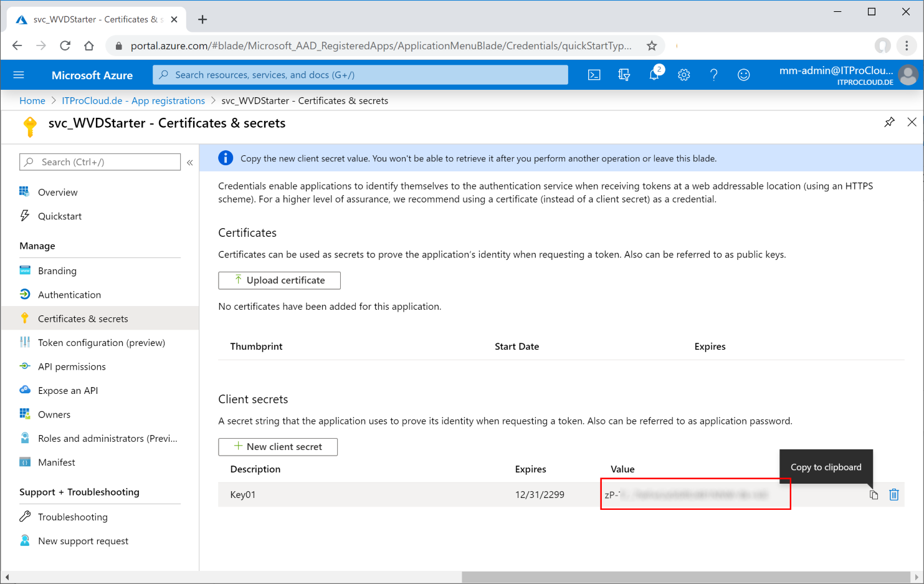
Task: Click the scrollbar right arrow
Action: (917, 577)
